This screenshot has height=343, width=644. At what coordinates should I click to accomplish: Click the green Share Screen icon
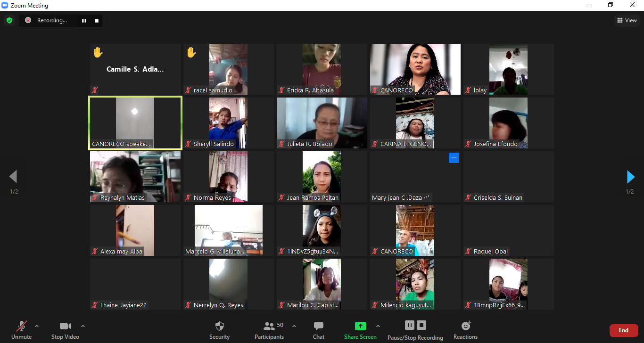tap(361, 326)
